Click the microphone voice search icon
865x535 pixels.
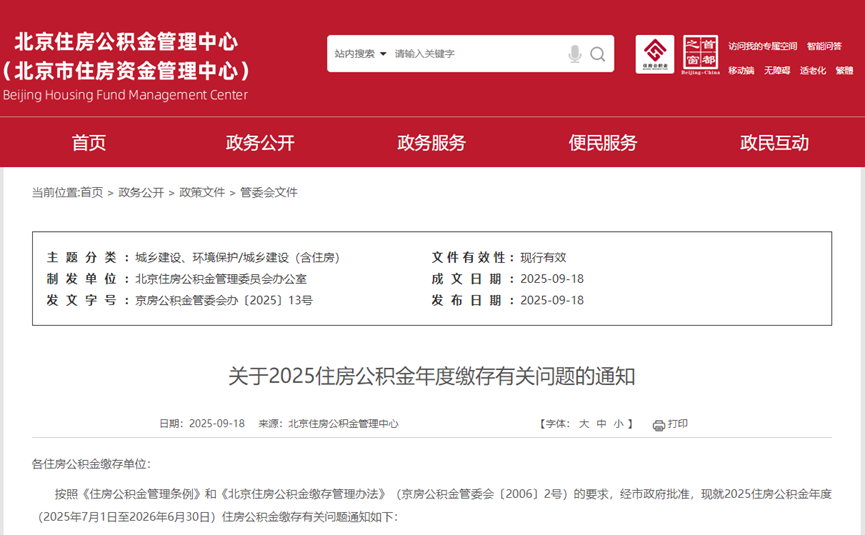pos(575,54)
